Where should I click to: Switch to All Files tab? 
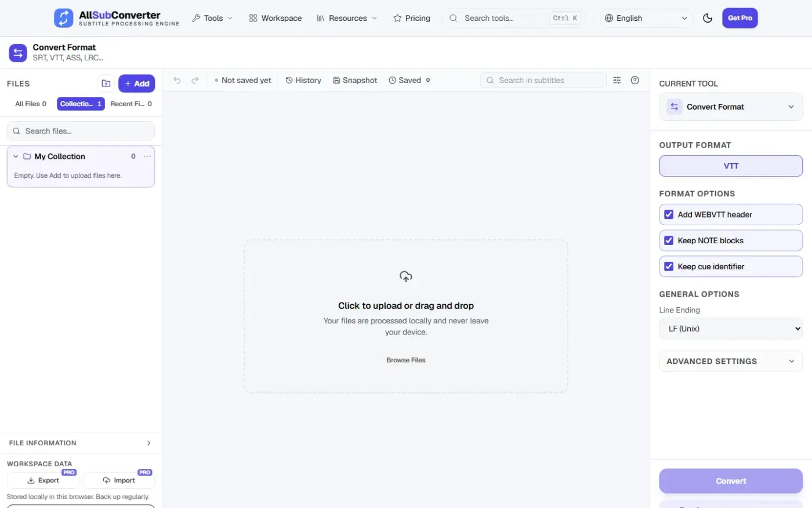pos(31,104)
